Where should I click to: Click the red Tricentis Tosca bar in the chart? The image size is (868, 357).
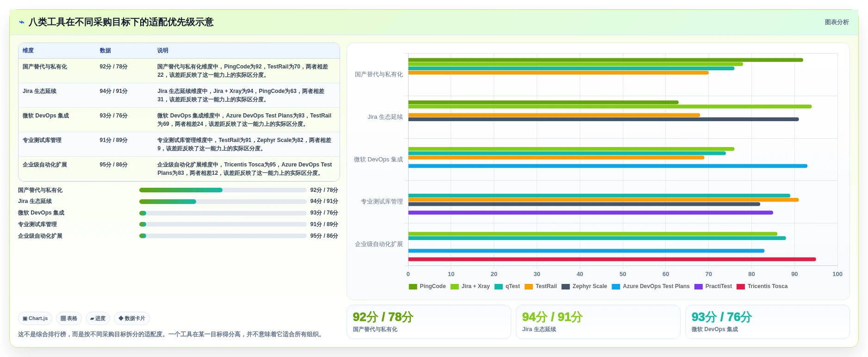(612, 259)
